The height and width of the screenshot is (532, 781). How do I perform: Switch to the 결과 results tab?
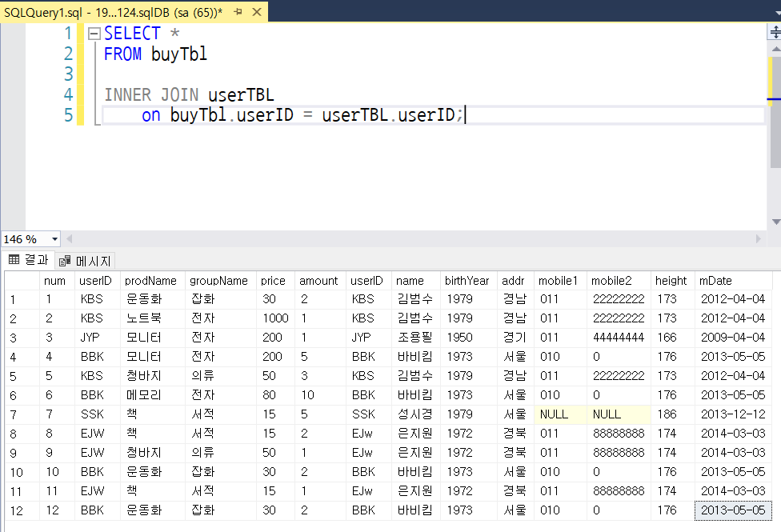pos(28,260)
